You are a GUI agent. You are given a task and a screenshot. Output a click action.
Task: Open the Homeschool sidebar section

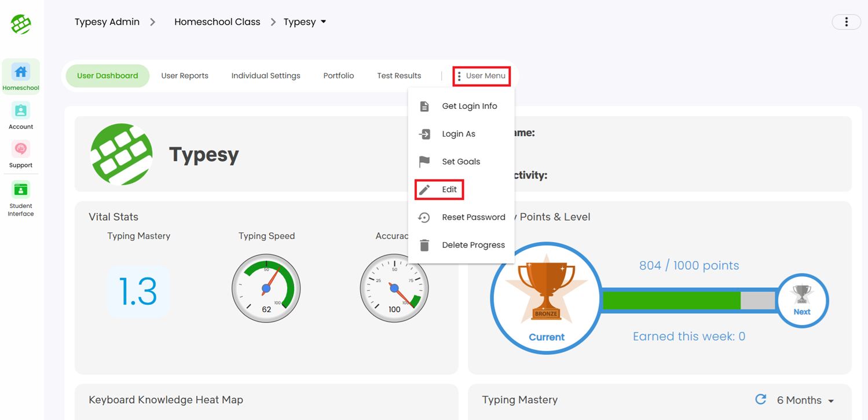(x=21, y=76)
